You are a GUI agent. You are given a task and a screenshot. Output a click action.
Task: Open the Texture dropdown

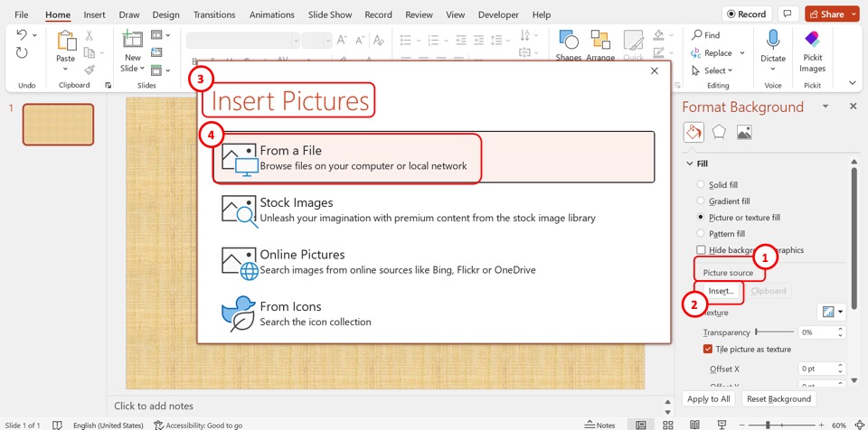pos(832,313)
